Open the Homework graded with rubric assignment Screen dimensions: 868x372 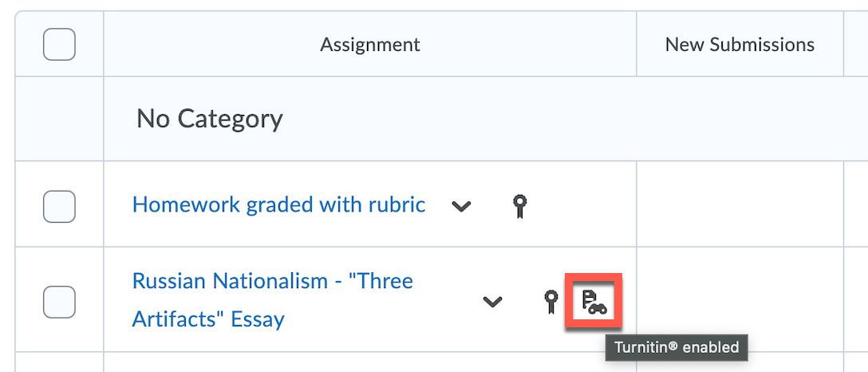coord(278,205)
